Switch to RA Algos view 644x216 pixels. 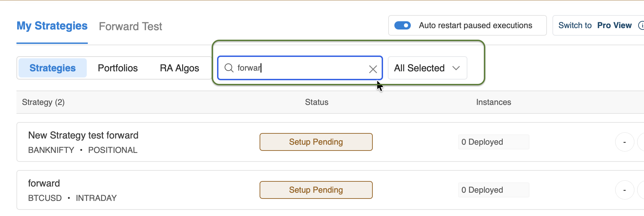tap(179, 68)
